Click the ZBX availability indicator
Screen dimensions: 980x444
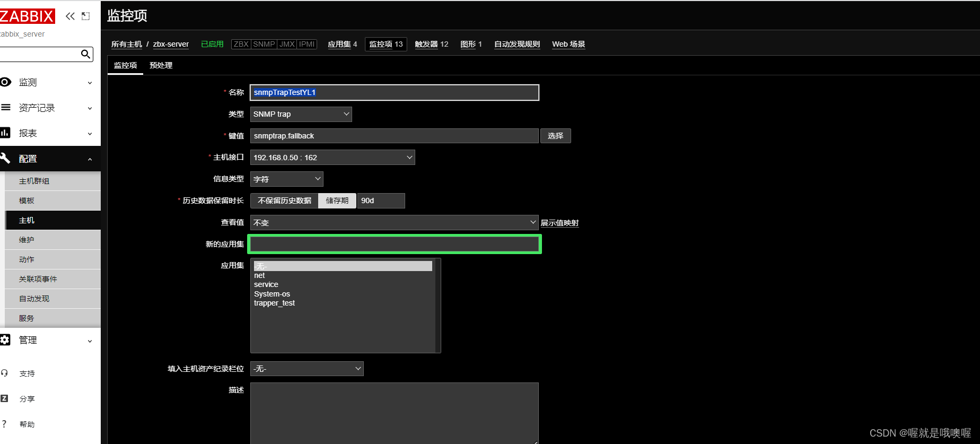(241, 44)
